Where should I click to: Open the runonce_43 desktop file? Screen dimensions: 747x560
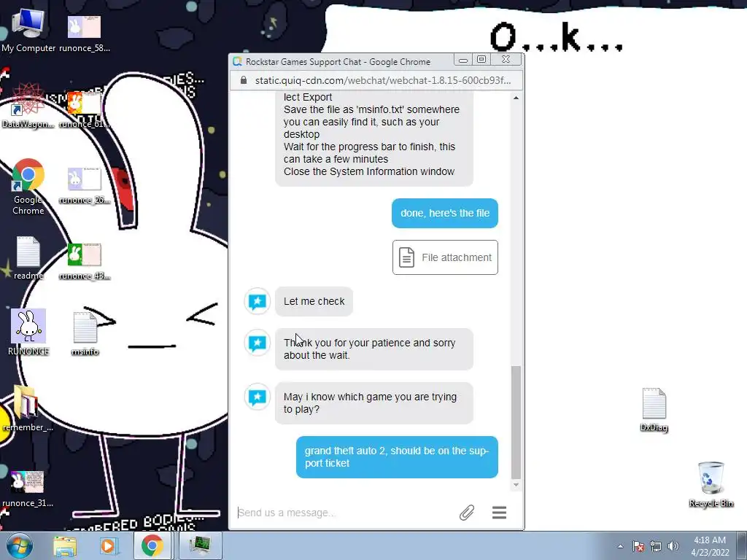click(85, 261)
